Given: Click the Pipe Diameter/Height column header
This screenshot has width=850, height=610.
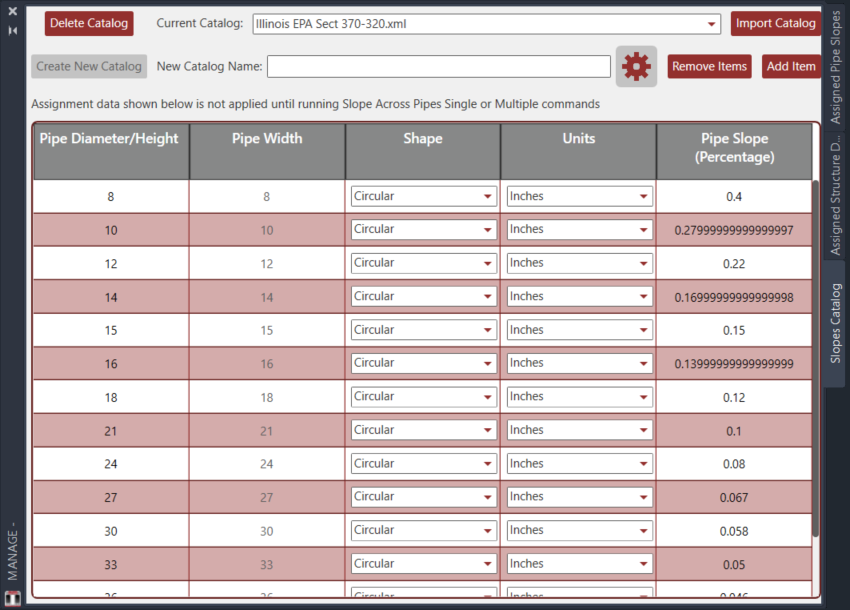Looking at the screenshot, I should [x=111, y=152].
